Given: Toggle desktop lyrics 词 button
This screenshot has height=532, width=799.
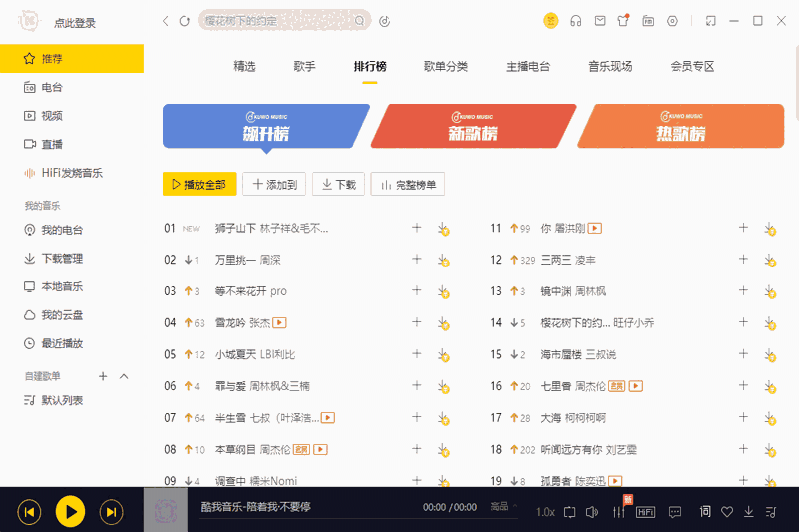Looking at the screenshot, I should pyautogui.click(x=705, y=511).
